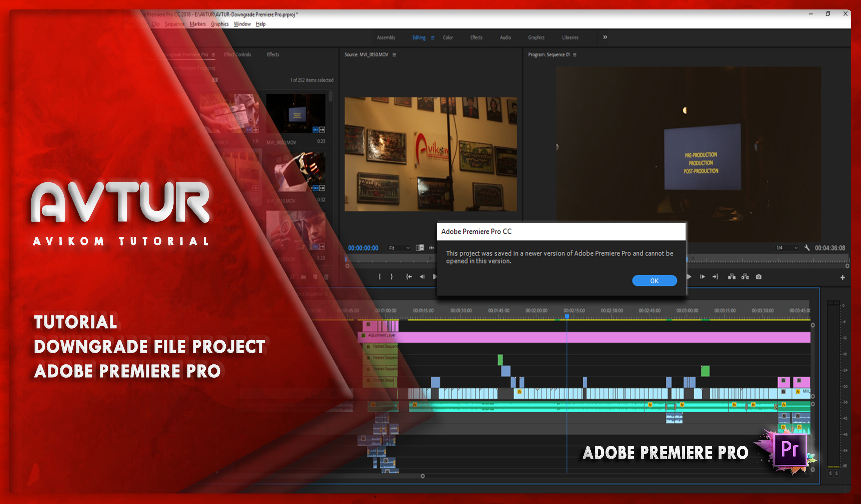Open the Source monitor Fit zoom dropdown
The image size is (861, 504).
(x=399, y=248)
